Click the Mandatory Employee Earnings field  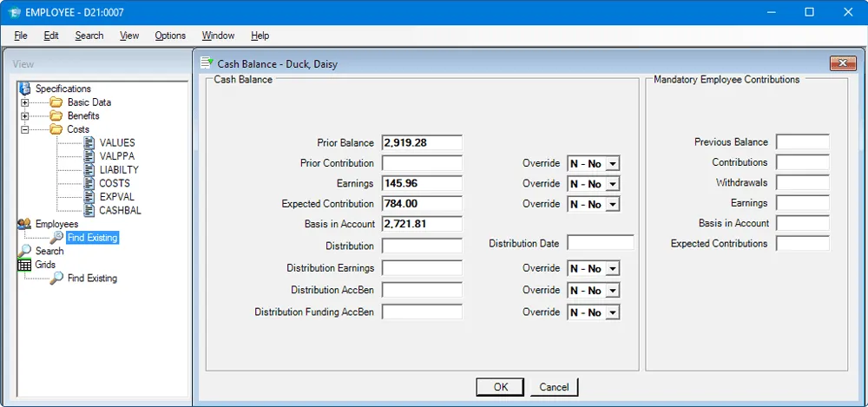tap(803, 203)
